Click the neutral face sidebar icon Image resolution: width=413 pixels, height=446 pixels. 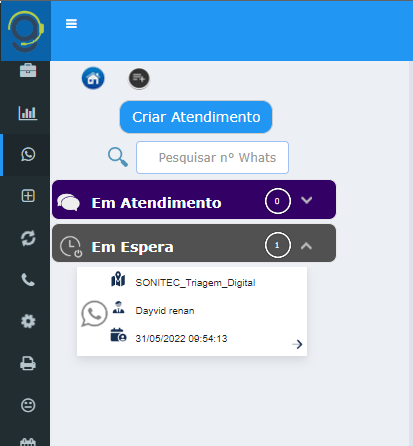pyautogui.click(x=28, y=405)
